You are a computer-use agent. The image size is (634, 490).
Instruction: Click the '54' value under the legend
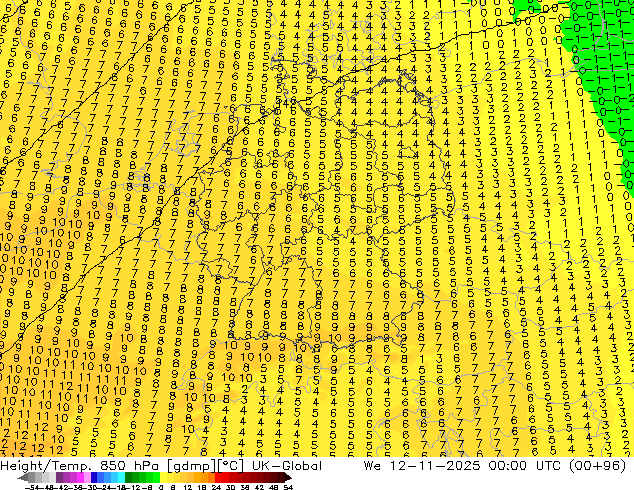click(288, 488)
